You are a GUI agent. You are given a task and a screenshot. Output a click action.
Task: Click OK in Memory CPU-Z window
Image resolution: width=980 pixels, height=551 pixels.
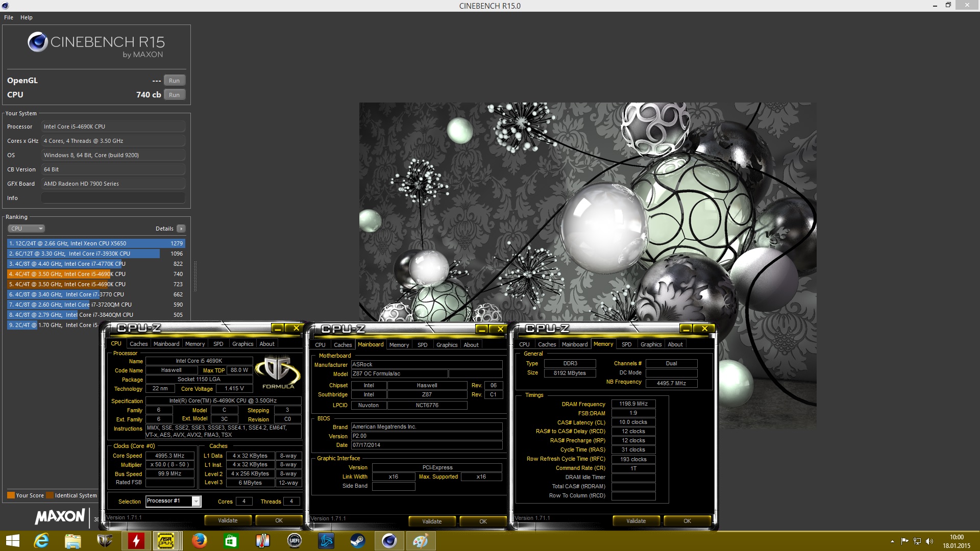[x=687, y=521]
